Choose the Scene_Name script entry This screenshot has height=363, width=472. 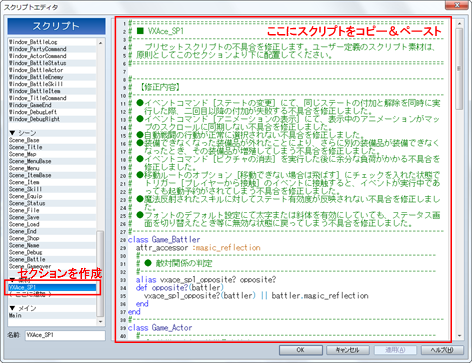52,245
